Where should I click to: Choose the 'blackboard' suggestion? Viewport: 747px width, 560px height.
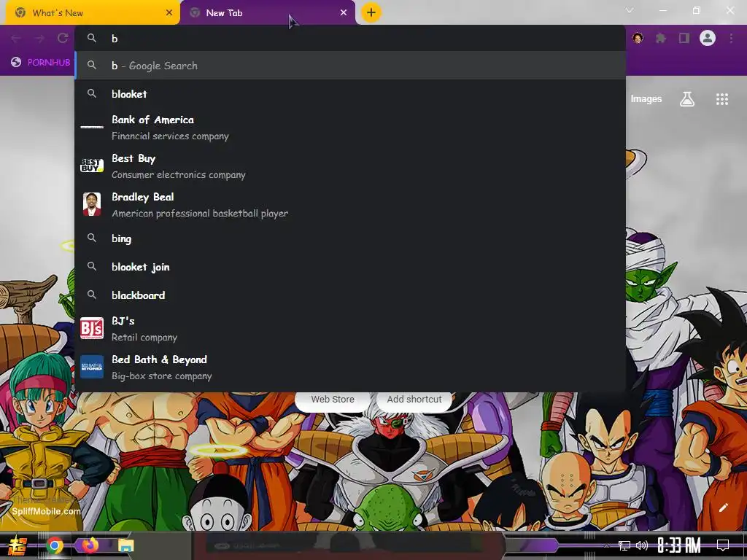coord(350,295)
